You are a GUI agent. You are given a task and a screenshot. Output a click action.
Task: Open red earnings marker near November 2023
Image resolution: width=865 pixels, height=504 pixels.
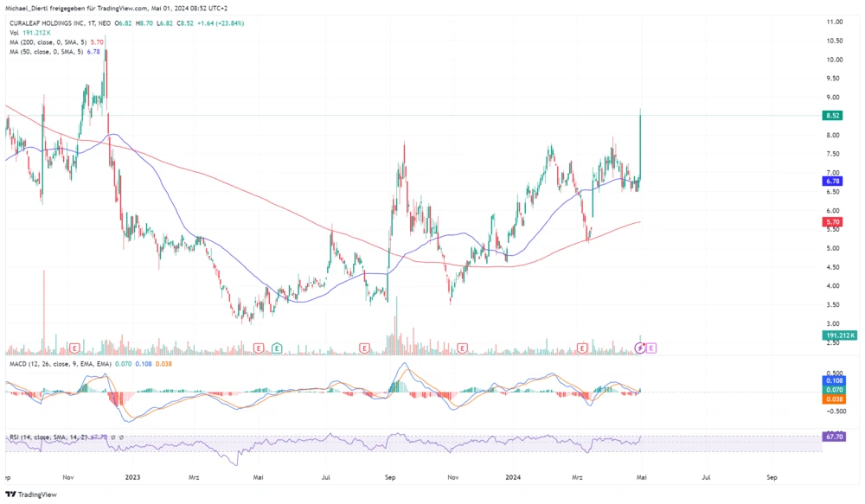[x=463, y=348]
